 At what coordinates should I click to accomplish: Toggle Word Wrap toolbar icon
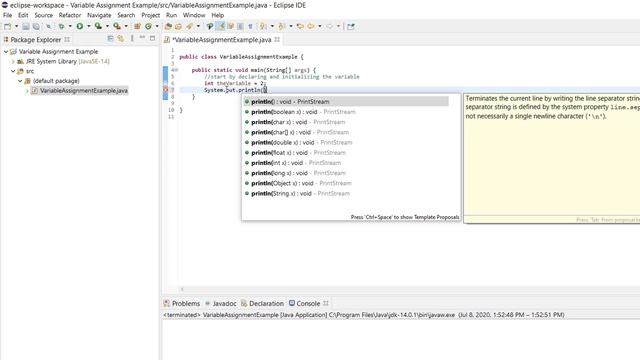point(231,27)
